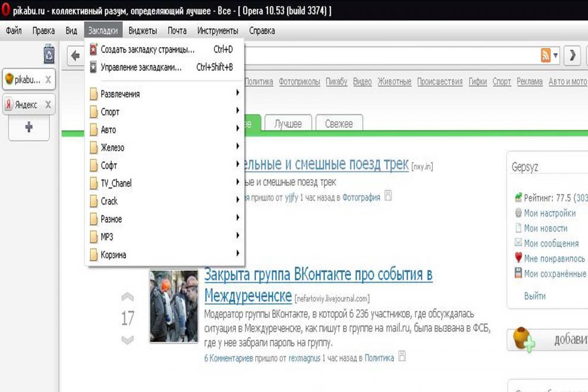Click the RSS feed icon in address bar
This screenshot has width=588, height=392.
545,55
